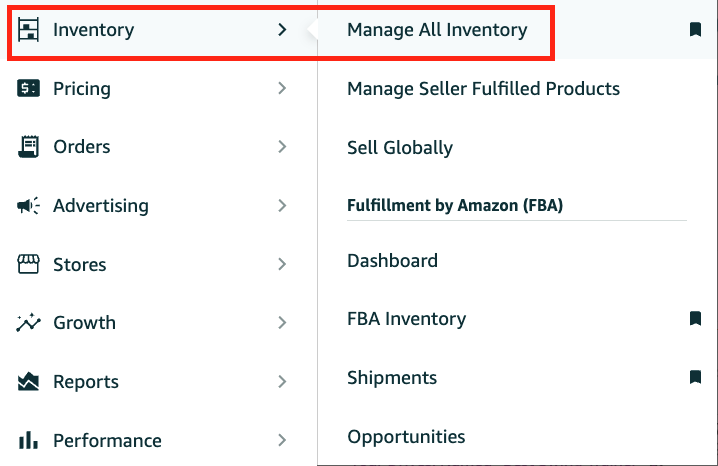Toggle bookmark next to Shipments
This screenshot has width=718, height=466.
point(695,377)
